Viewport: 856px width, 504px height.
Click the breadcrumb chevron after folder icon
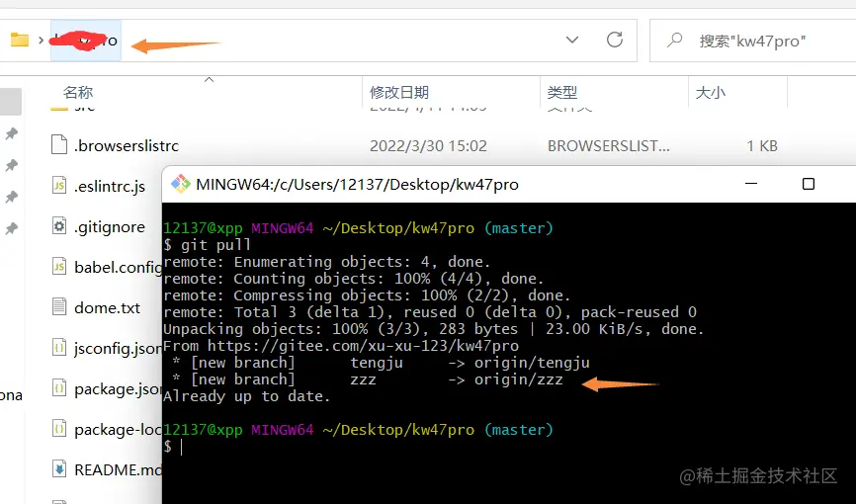point(41,40)
